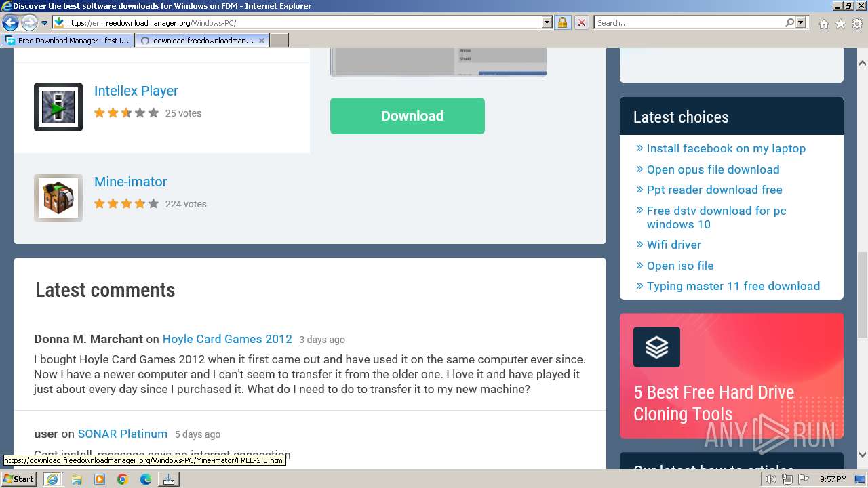
Task: Open the Tools gear icon
Action: (x=857, y=24)
